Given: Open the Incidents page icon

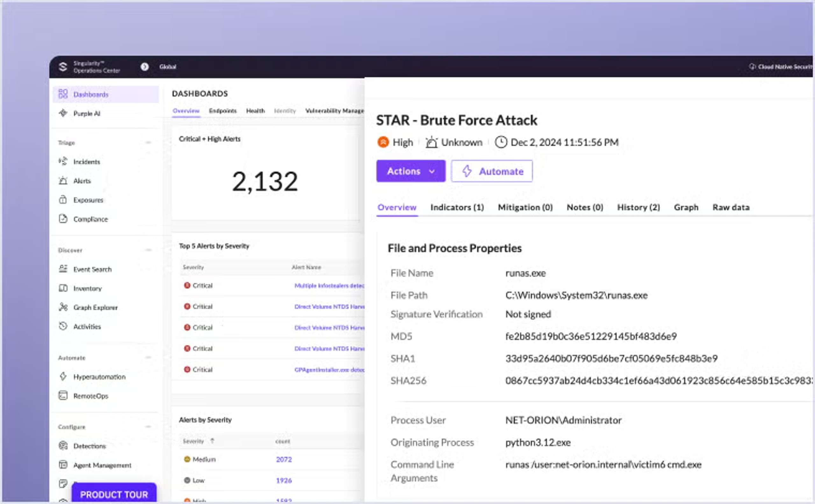Looking at the screenshot, I should [x=63, y=161].
